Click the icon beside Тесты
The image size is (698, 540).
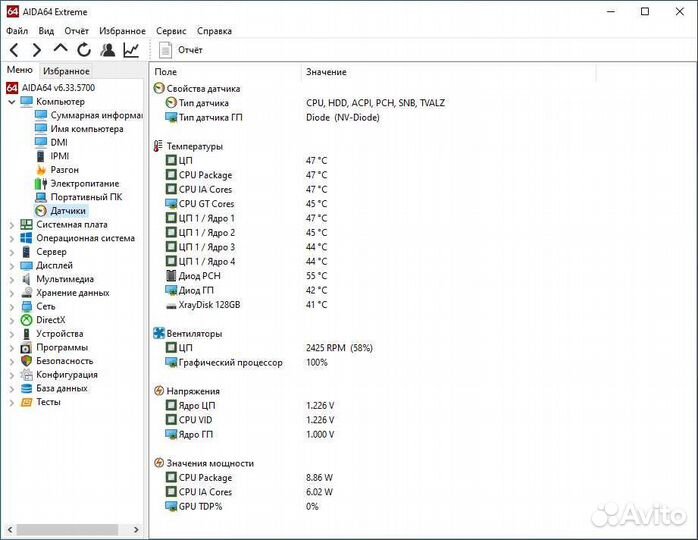pyautogui.click(x=27, y=402)
